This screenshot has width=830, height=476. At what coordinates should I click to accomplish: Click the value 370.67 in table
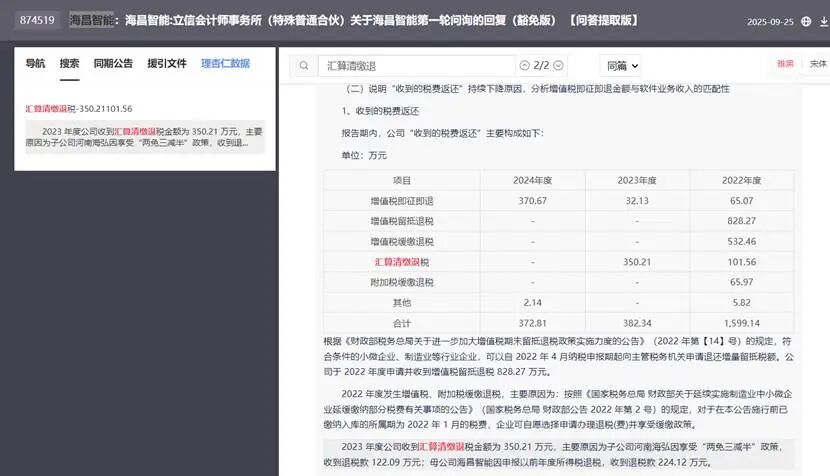533,201
